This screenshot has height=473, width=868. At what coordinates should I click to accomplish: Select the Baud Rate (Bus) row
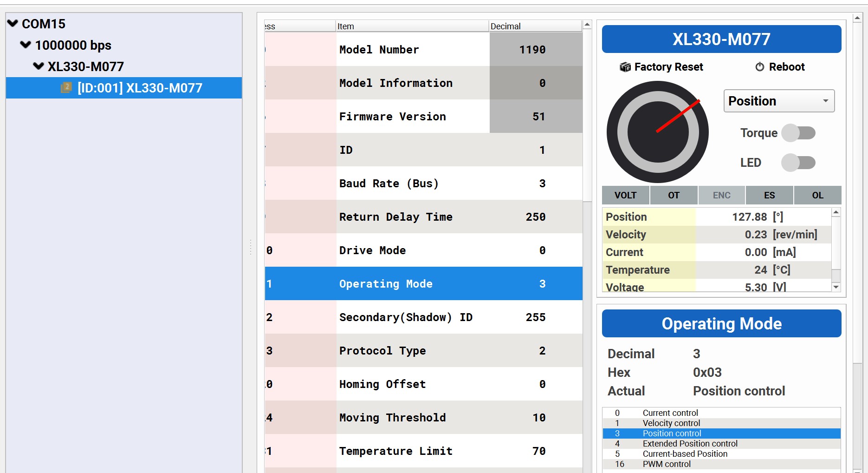point(423,183)
